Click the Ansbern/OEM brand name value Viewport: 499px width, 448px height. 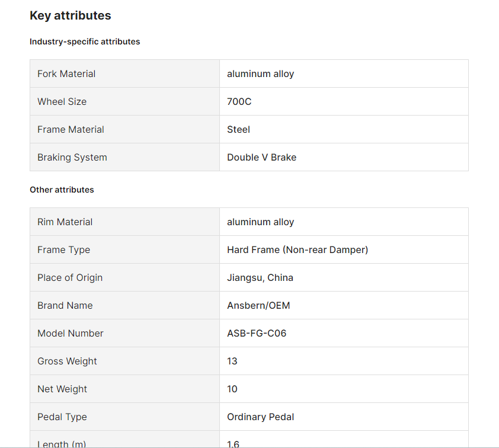[x=258, y=305]
